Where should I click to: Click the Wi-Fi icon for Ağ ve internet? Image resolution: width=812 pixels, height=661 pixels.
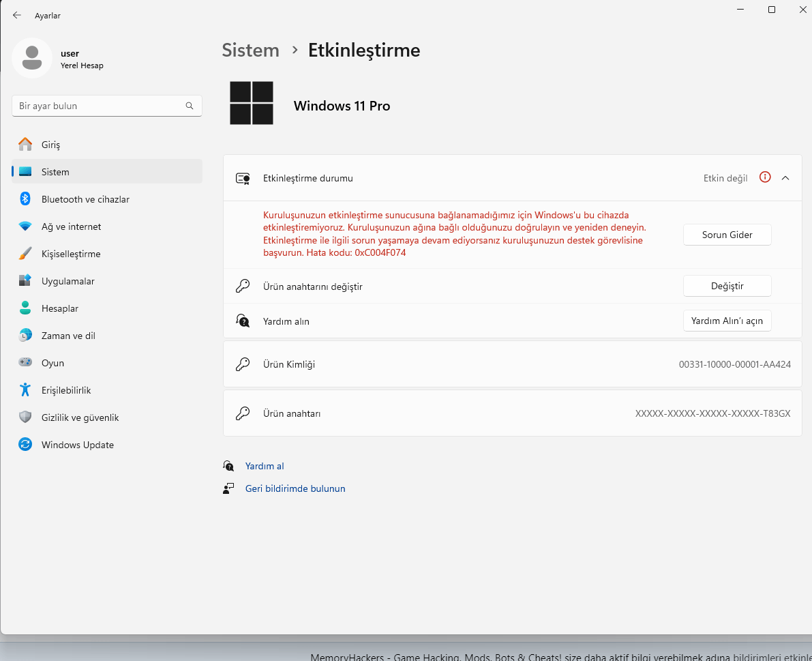point(25,226)
